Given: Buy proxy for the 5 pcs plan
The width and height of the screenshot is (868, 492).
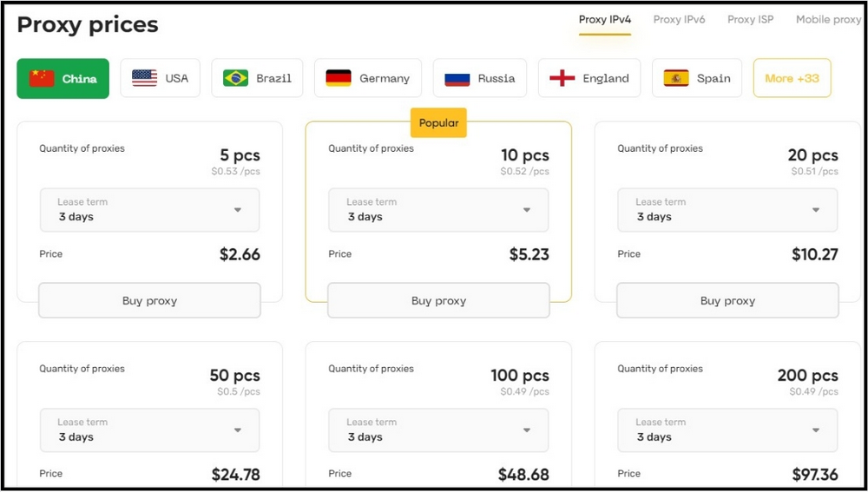Looking at the screenshot, I should pyautogui.click(x=149, y=300).
